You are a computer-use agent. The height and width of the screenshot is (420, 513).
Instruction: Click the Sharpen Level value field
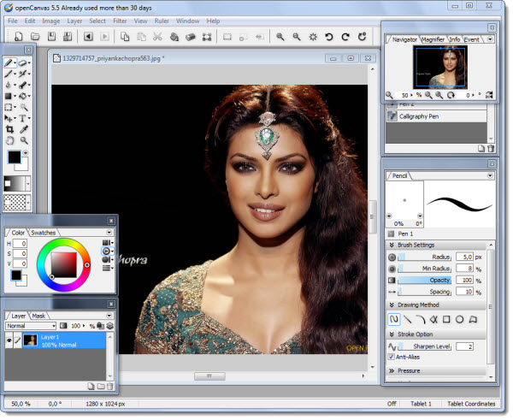[x=464, y=346]
